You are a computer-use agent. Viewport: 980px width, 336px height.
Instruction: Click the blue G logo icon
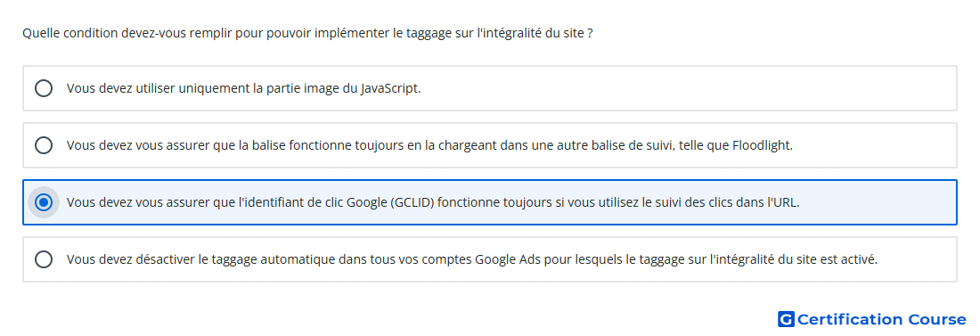786,319
